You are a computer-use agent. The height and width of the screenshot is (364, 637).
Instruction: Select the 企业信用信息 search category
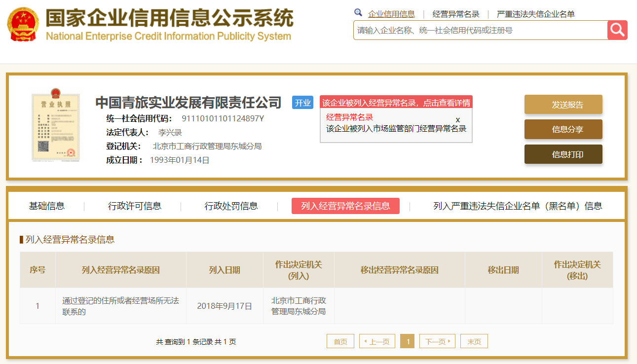tap(391, 14)
